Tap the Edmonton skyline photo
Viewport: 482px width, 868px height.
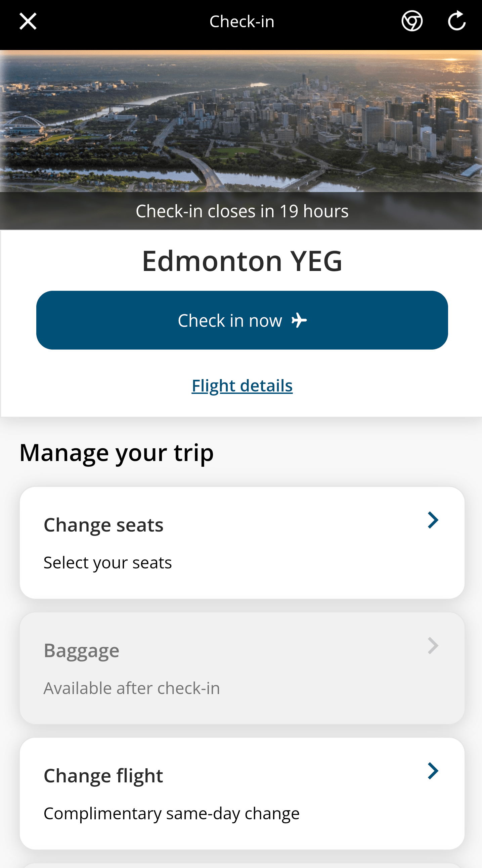click(x=241, y=121)
